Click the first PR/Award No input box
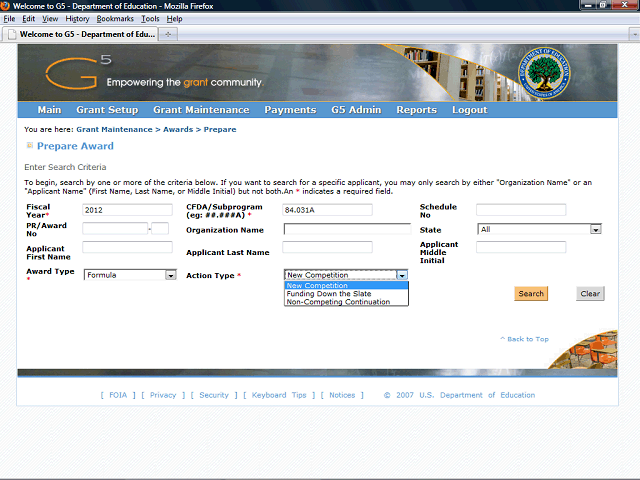 [115, 228]
